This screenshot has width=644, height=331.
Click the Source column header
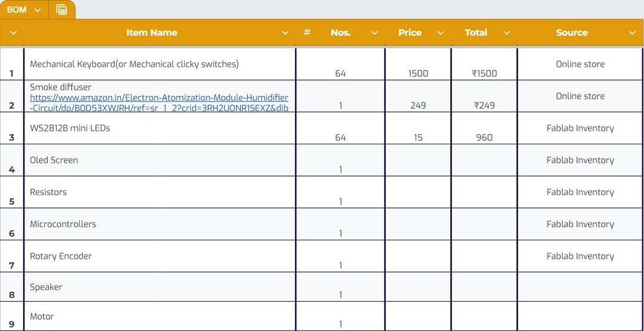[x=572, y=32]
